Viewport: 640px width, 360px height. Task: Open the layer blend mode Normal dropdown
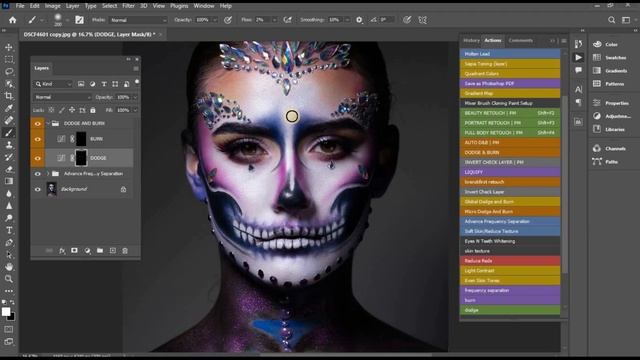pos(62,97)
